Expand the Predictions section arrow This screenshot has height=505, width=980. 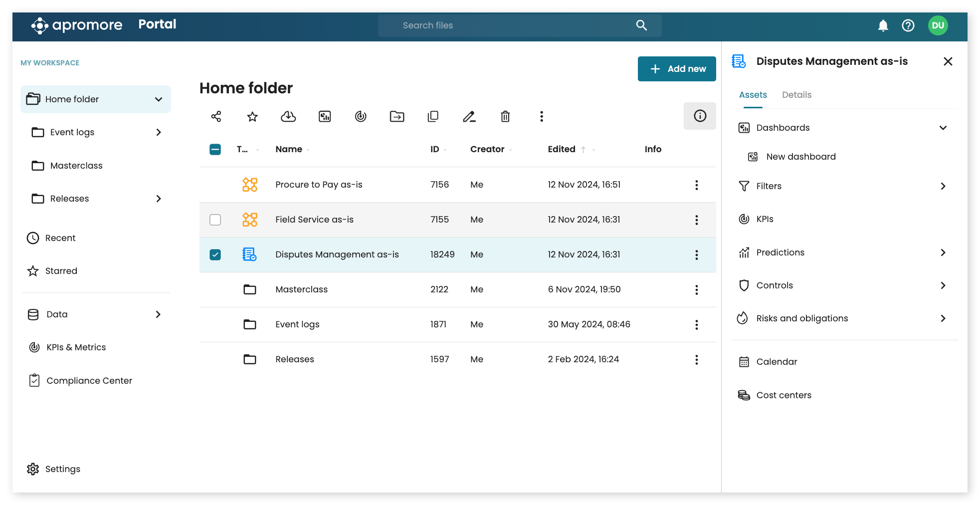(943, 252)
